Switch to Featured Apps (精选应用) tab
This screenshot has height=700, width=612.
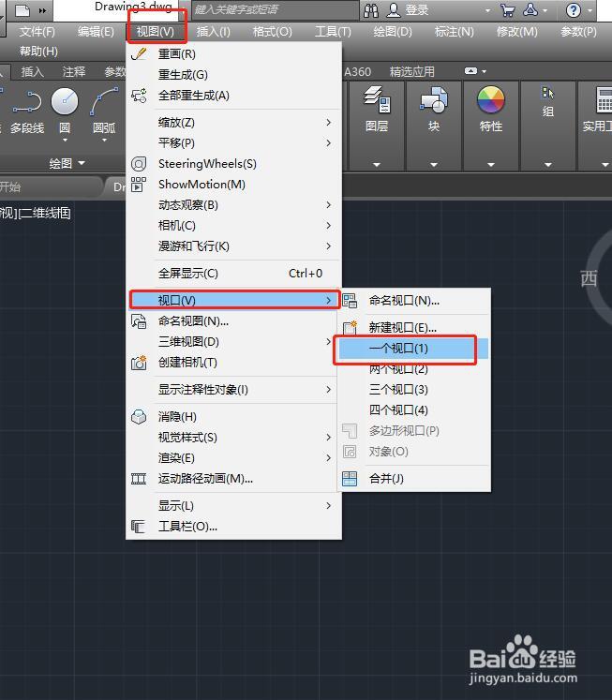point(412,72)
